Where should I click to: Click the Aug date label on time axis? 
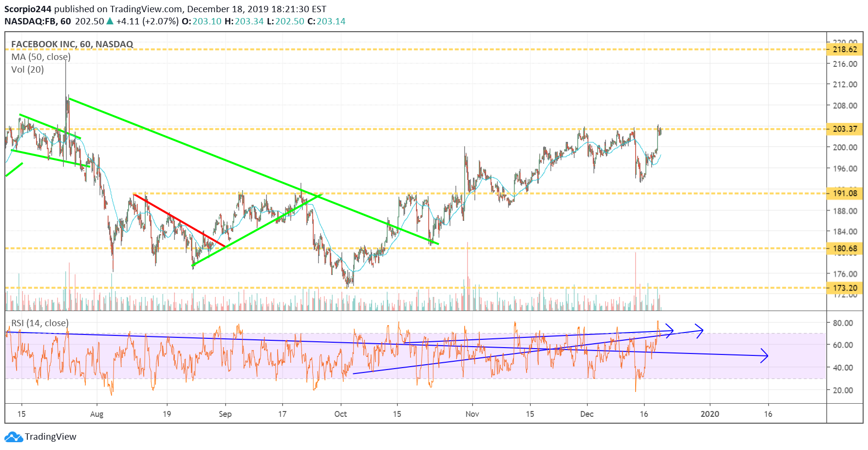pos(97,414)
